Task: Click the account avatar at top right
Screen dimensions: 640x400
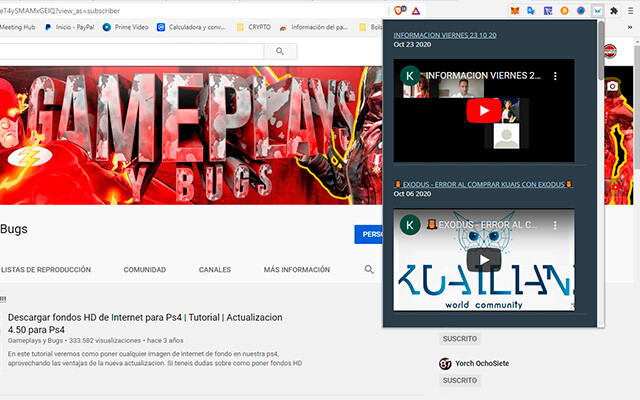Action: tap(611, 51)
